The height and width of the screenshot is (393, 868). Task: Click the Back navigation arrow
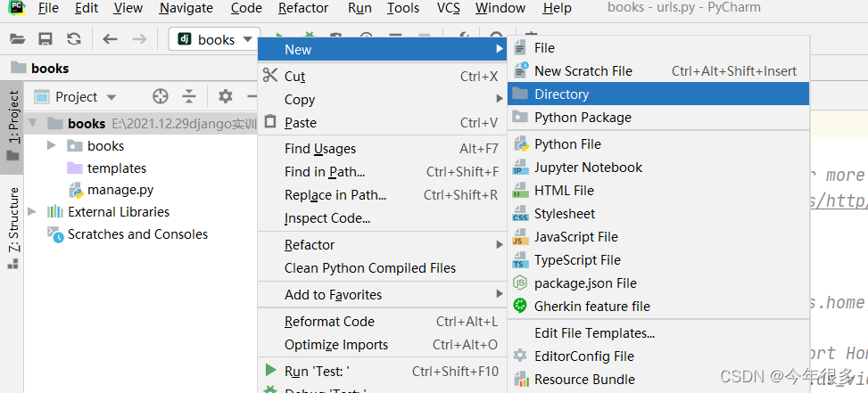pos(110,39)
